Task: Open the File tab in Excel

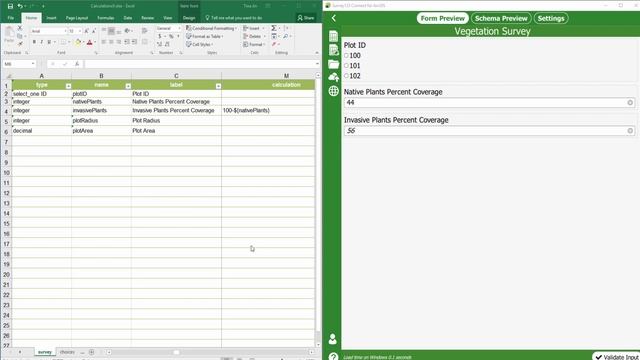Action: [11, 18]
